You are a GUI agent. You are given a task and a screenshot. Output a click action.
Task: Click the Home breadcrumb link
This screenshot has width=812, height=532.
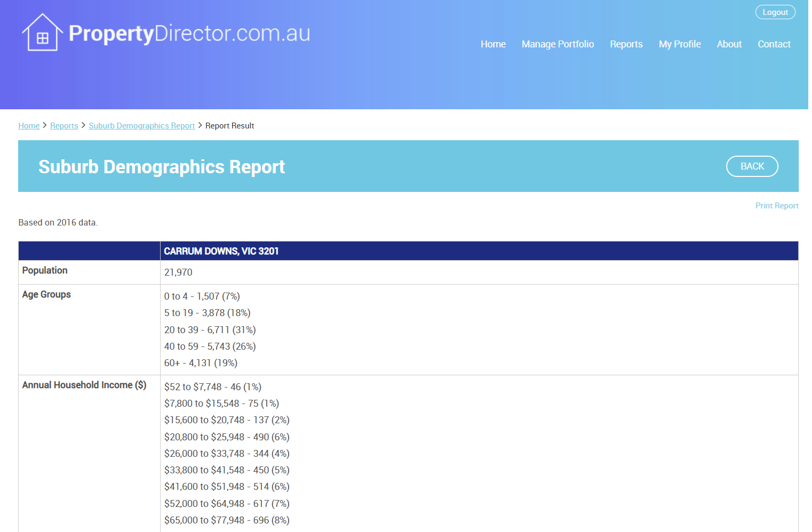[x=29, y=126]
